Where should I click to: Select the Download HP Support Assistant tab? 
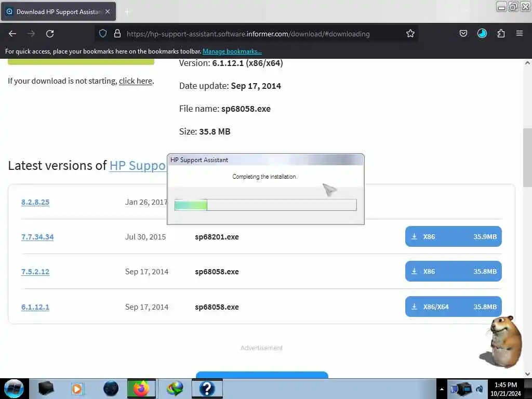pos(58,11)
